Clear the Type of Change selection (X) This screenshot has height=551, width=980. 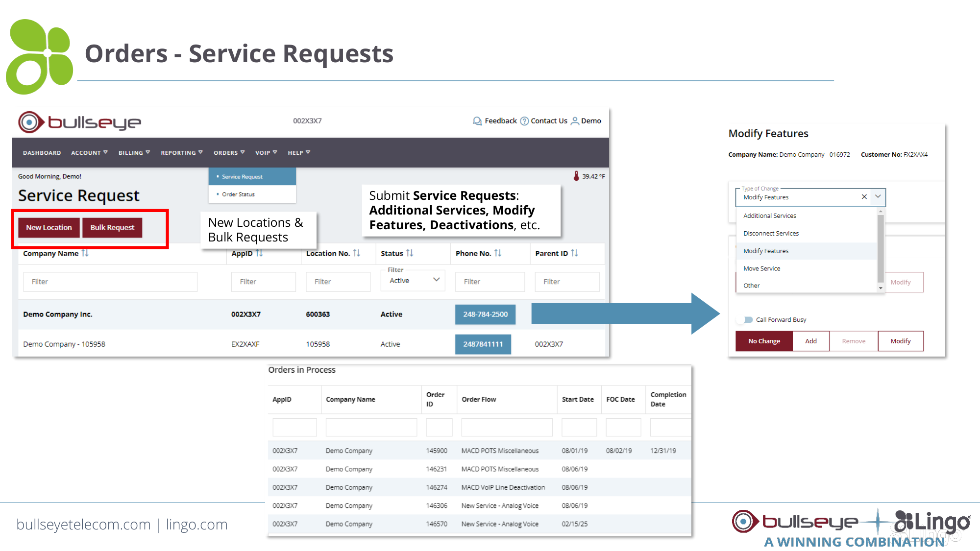tap(864, 197)
